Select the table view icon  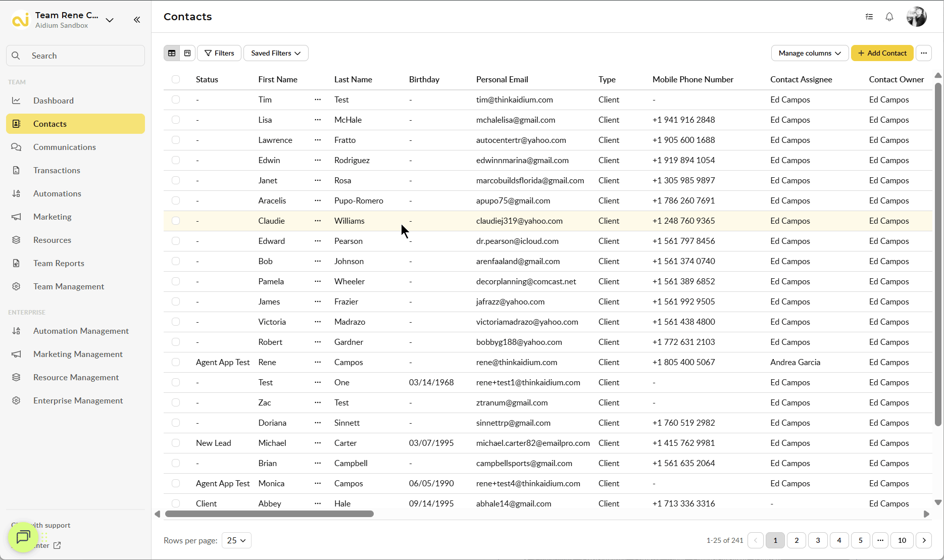pos(172,53)
